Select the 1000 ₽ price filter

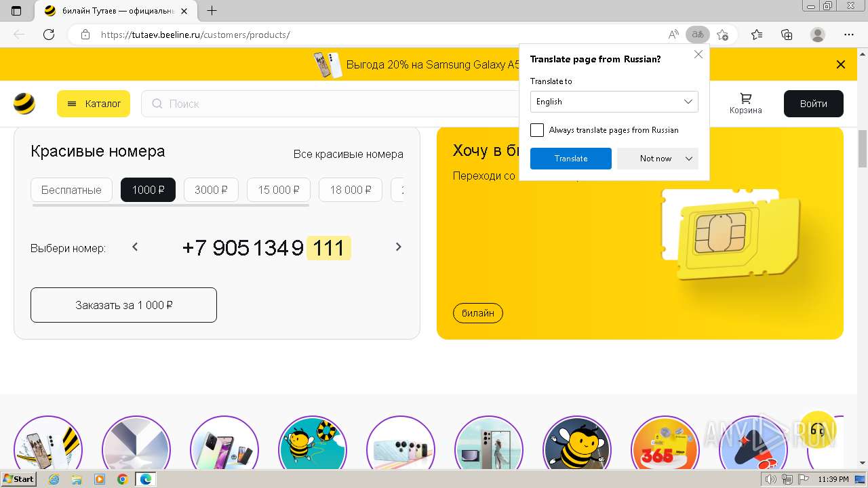[x=148, y=190]
